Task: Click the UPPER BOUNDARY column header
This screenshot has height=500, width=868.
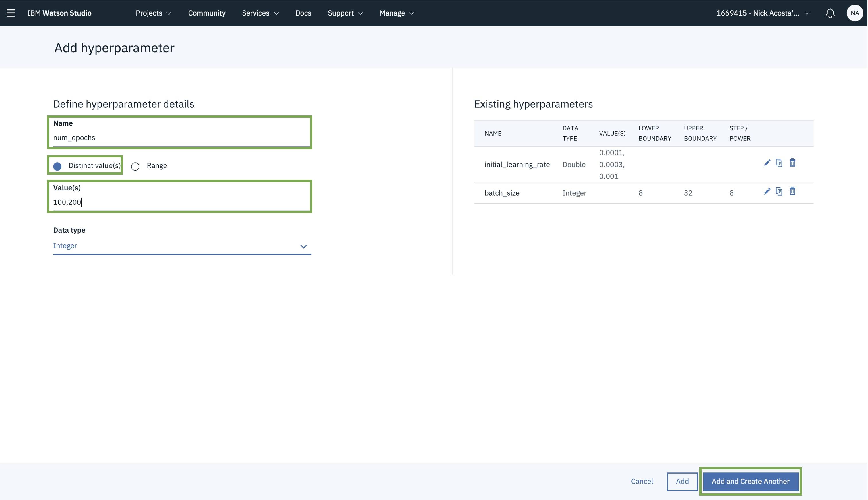Action: (x=700, y=133)
